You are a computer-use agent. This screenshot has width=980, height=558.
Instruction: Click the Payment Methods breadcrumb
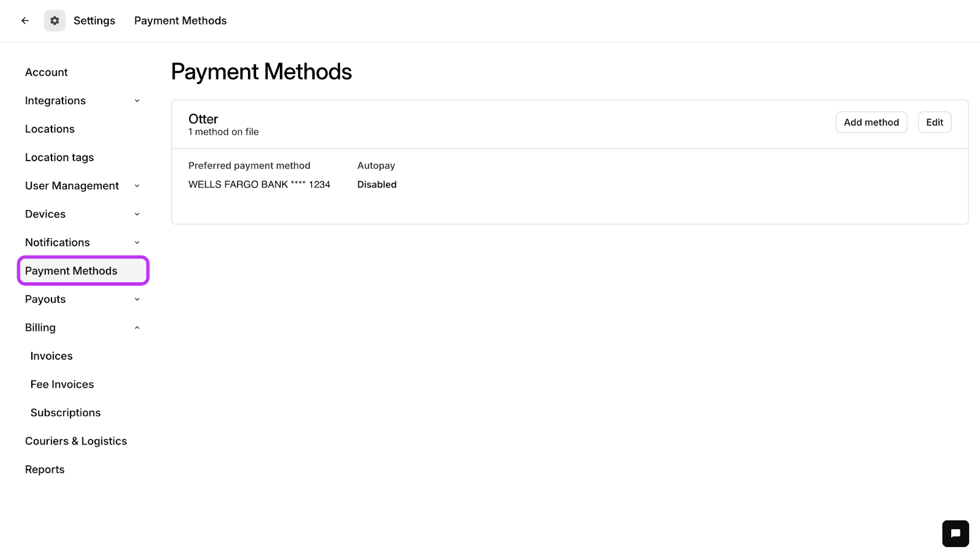(180, 21)
